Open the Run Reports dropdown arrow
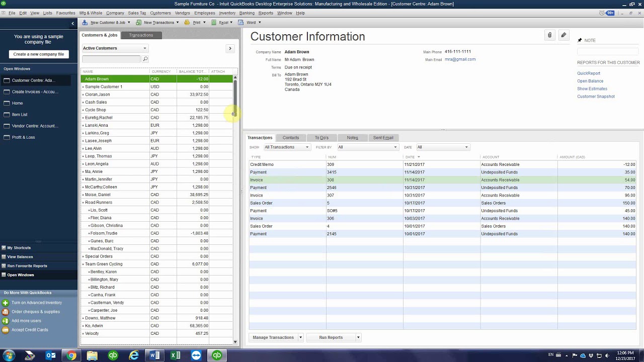The height and width of the screenshot is (362, 644). (x=358, y=337)
